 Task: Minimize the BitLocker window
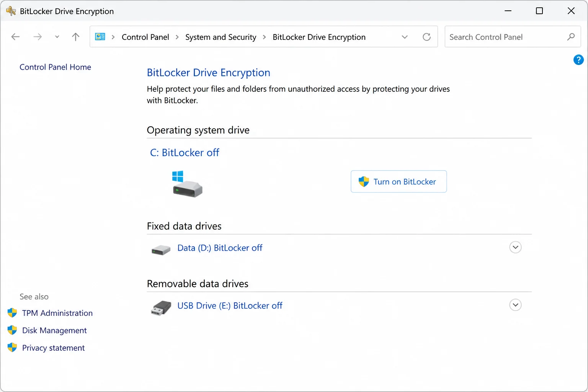(508, 11)
